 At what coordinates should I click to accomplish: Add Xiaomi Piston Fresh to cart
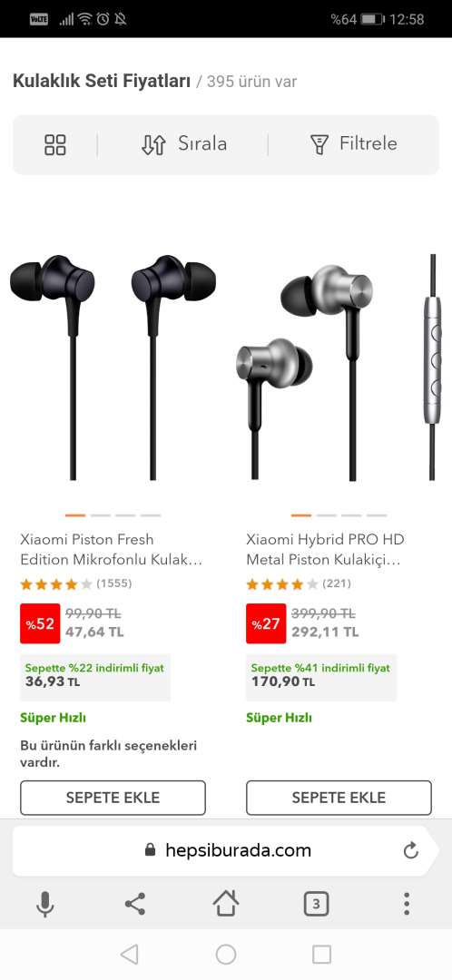pyautogui.click(x=113, y=798)
